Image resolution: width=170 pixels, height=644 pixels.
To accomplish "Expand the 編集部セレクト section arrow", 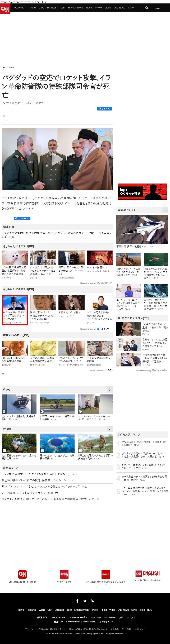I will (165, 210).
